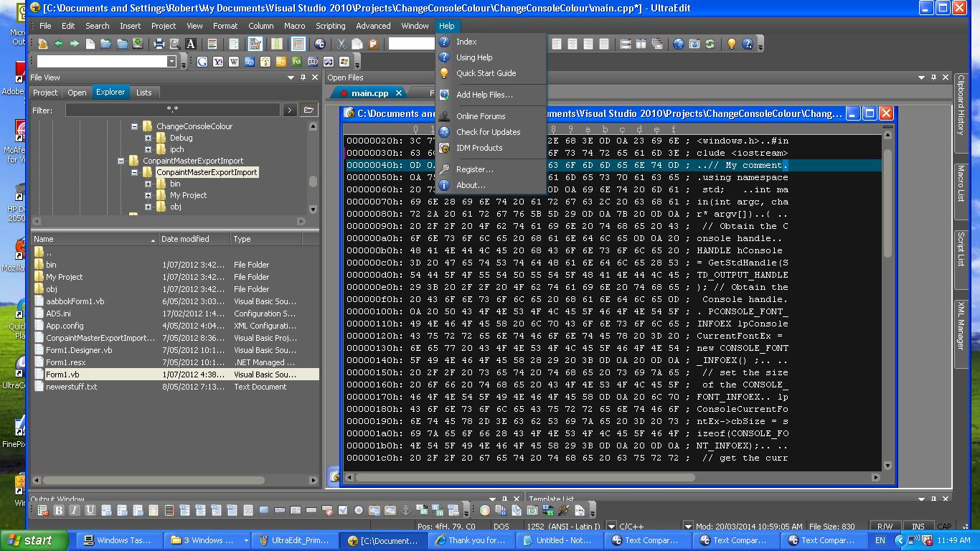The image size is (980, 551).
Task: Open Google search from the web toolbar
Action: coord(202,62)
